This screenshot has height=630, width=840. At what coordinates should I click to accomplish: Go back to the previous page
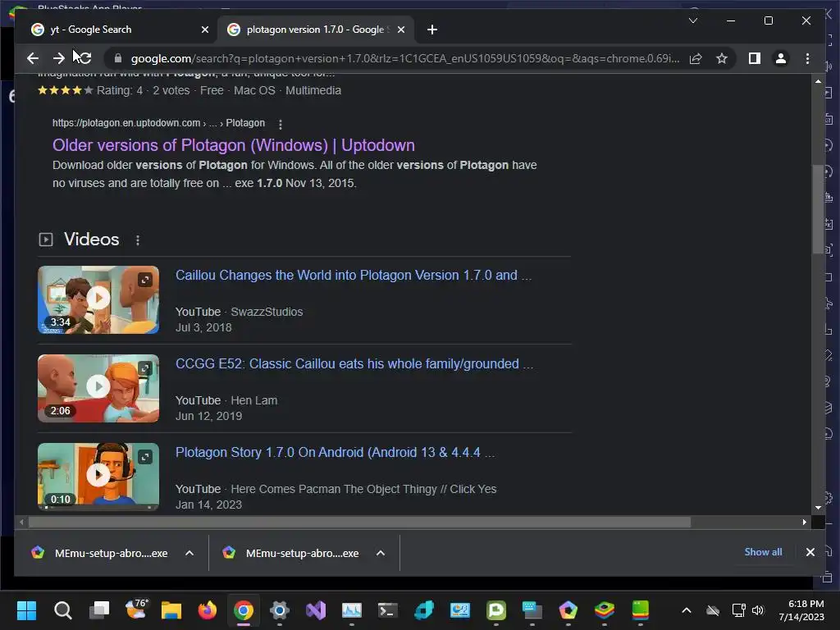(x=33, y=58)
